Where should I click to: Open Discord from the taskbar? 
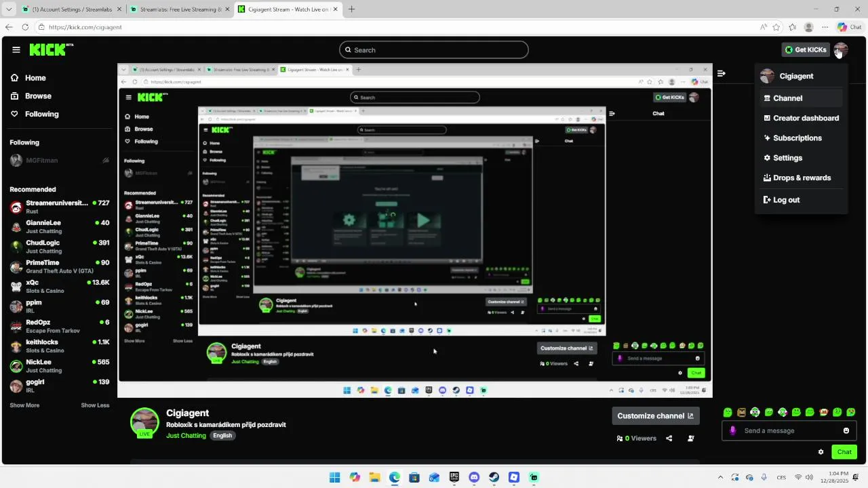click(x=474, y=477)
